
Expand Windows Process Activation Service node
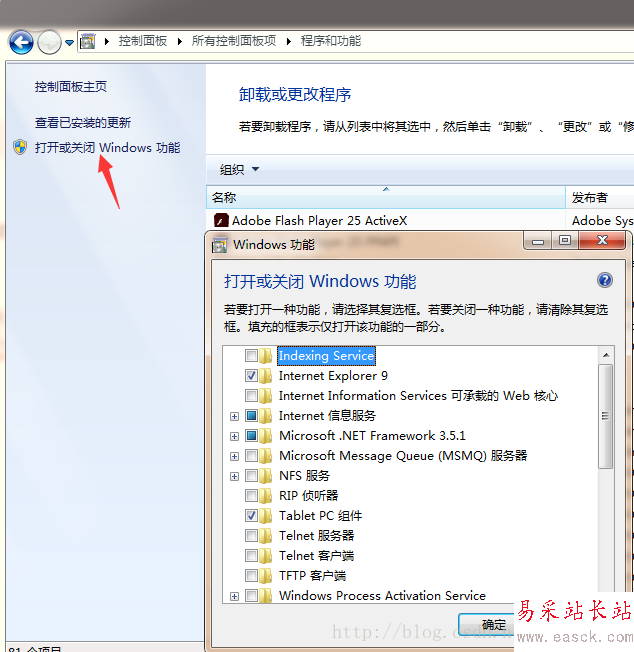pos(234,596)
